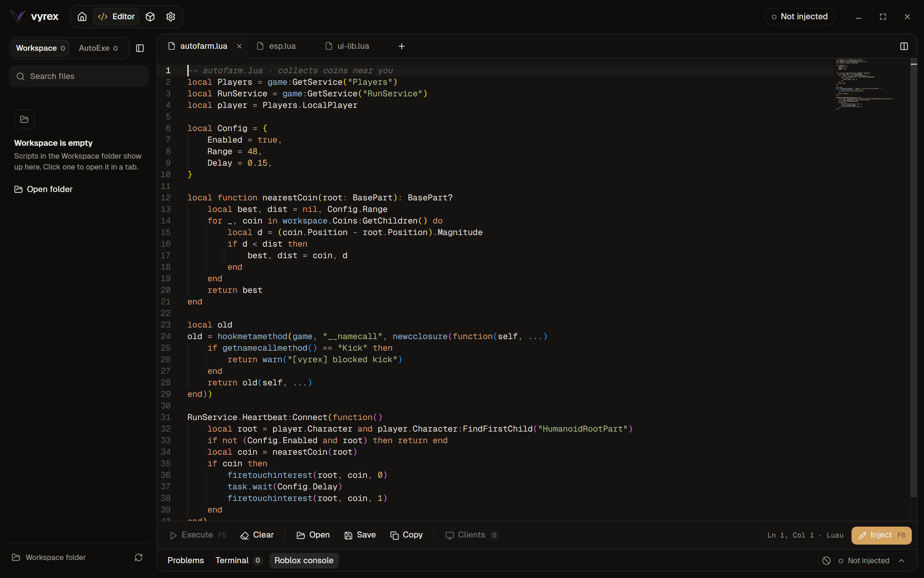The height and width of the screenshot is (578, 924).
Task: Toggle split editor icon at top right
Action: pyautogui.click(x=904, y=46)
